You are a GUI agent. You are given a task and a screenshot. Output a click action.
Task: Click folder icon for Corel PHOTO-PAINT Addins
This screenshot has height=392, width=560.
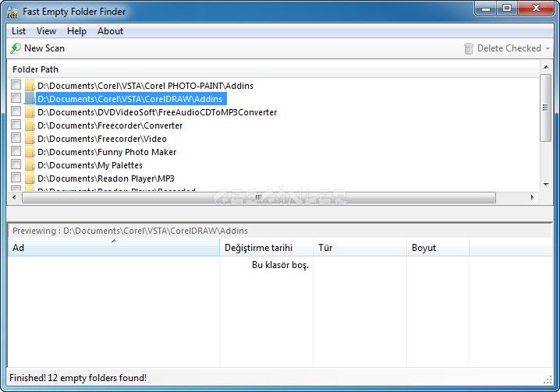point(30,86)
